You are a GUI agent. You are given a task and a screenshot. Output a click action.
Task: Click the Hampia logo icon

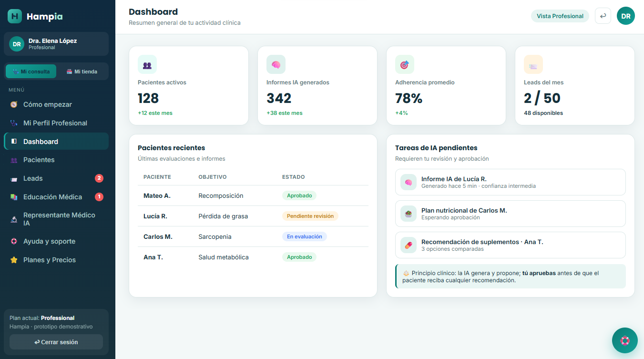pos(15,16)
